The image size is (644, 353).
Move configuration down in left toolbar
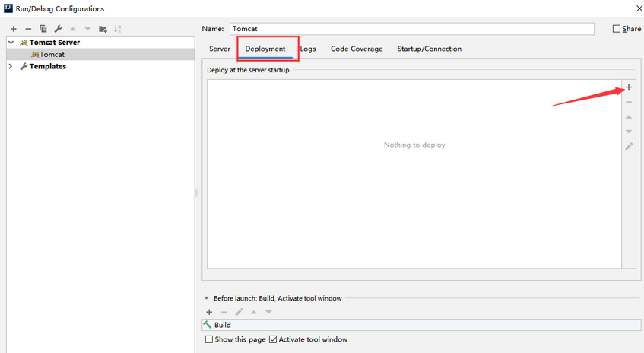coord(87,29)
